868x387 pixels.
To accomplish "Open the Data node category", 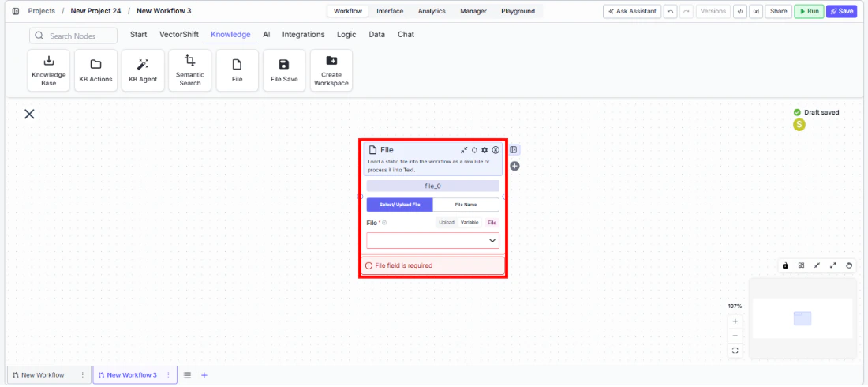I will [377, 35].
